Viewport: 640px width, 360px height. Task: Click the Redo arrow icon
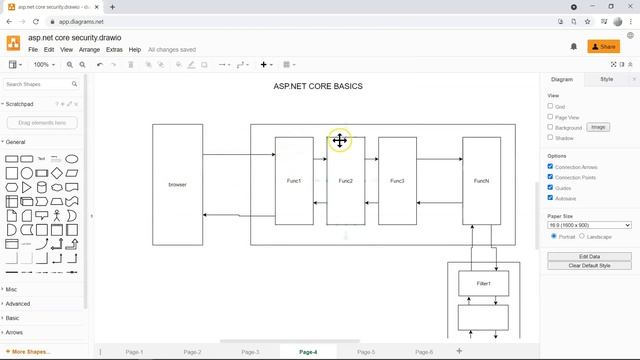click(113, 64)
